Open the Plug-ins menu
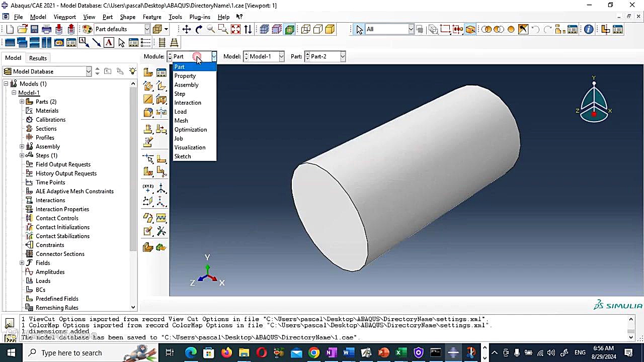 pos(200,17)
